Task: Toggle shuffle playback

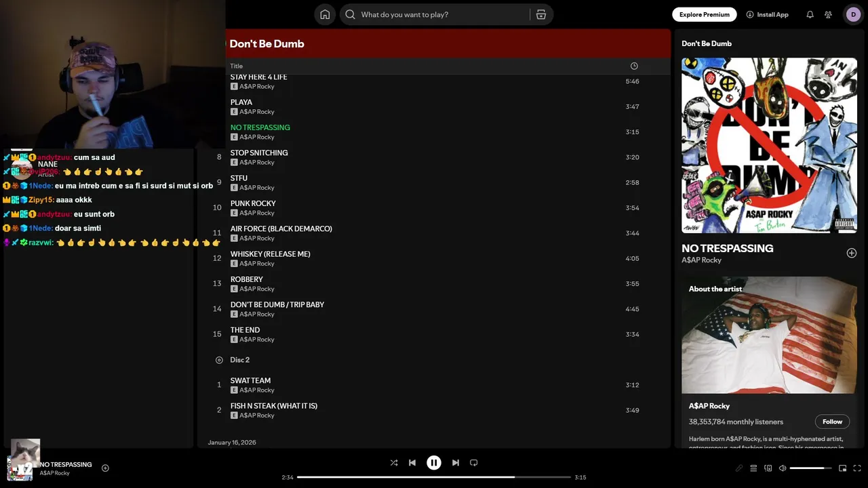Action: click(394, 463)
